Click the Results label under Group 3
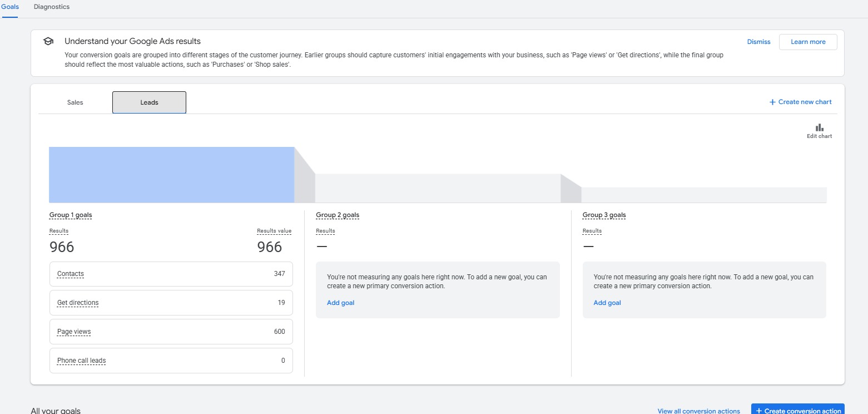The image size is (868, 414). [x=592, y=231]
